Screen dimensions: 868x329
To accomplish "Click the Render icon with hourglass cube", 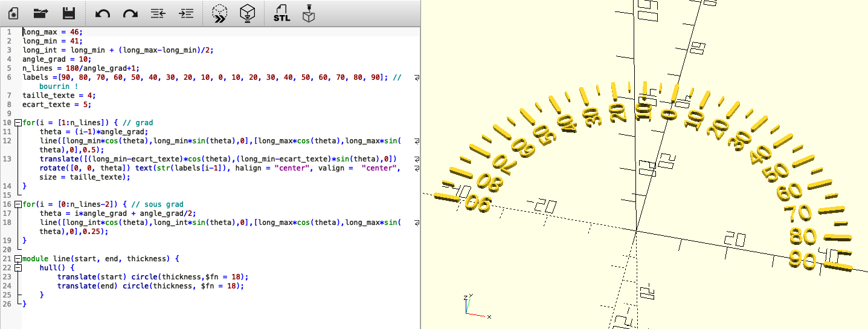I will [246, 13].
